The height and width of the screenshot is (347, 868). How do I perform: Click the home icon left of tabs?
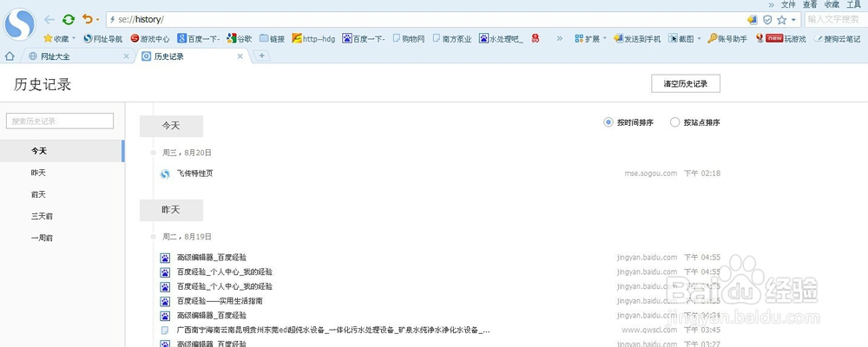10,56
